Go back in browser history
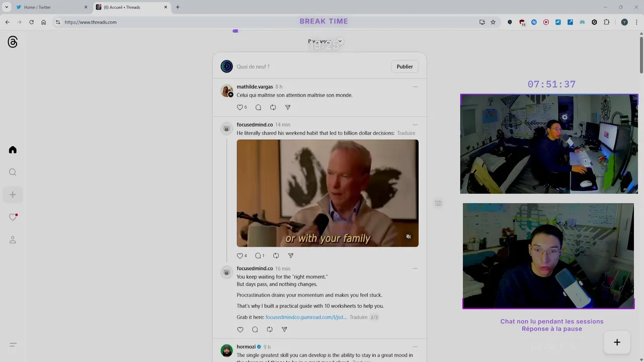The width and height of the screenshot is (644, 362). [x=7, y=22]
